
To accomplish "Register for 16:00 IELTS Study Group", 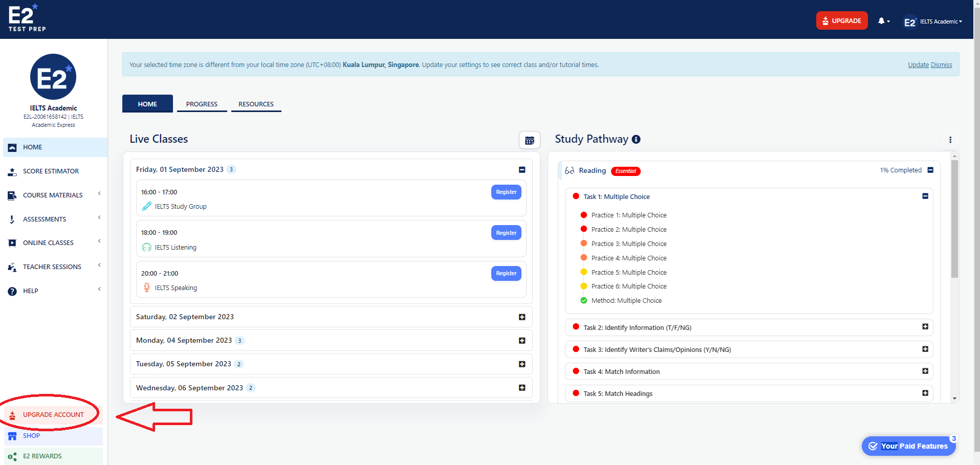I will tap(506, 192).
